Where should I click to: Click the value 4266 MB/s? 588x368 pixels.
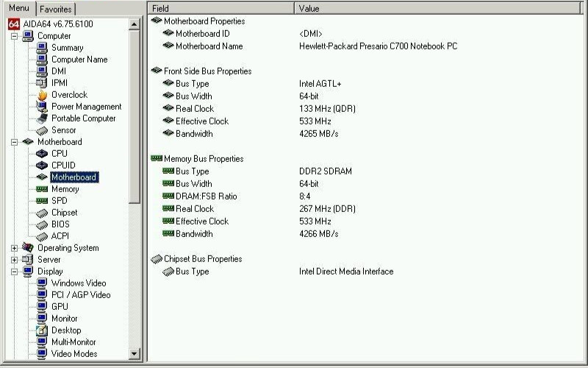(319, 234)
